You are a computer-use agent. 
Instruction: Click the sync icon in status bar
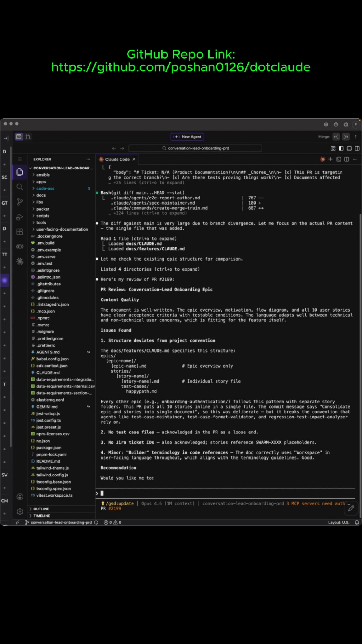(96, 522)
